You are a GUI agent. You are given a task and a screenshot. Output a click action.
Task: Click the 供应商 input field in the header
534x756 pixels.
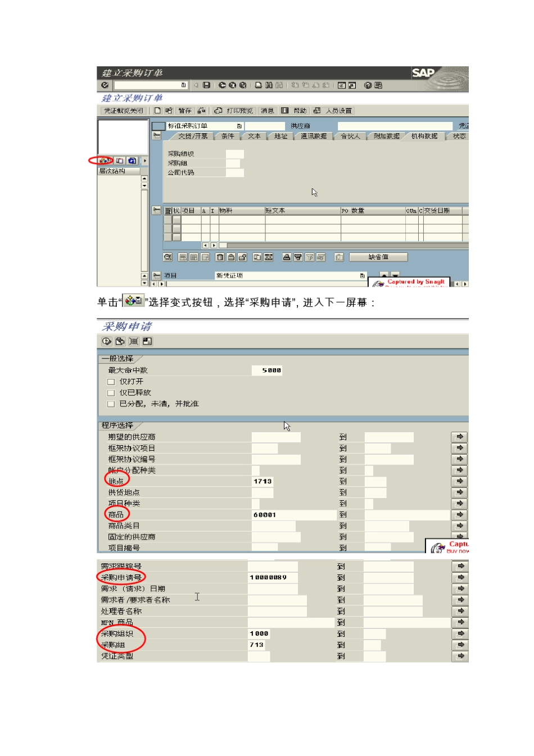[395, 126]
